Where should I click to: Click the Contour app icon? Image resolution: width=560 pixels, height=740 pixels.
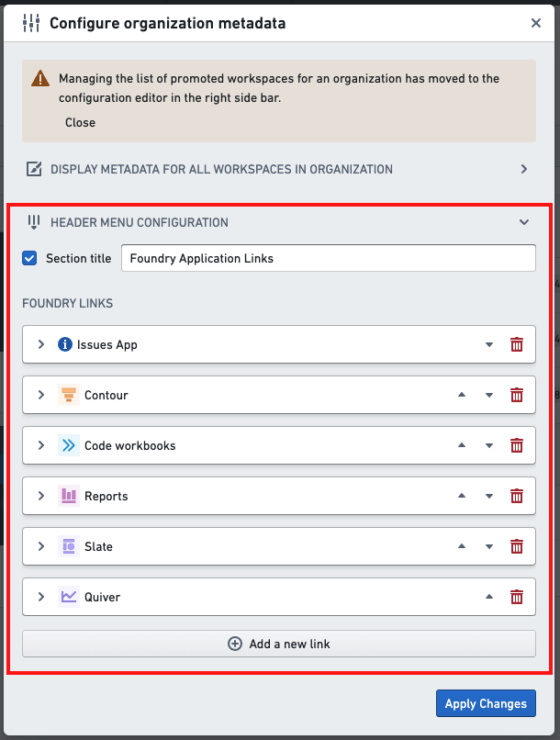(69, 395)
